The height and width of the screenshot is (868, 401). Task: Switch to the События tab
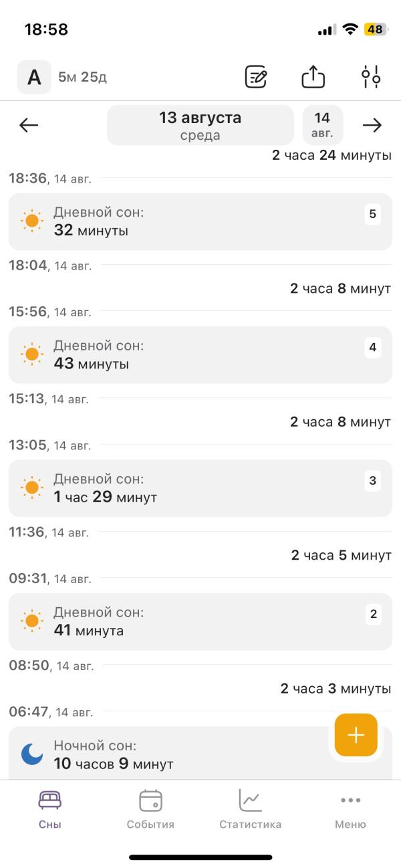(x=150, y=809)
